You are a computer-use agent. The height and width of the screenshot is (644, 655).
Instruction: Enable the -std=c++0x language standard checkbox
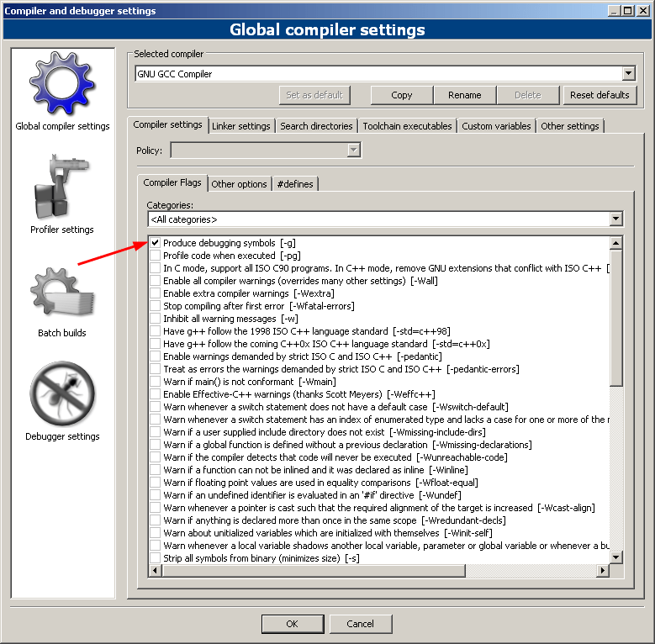click(156, 344)
